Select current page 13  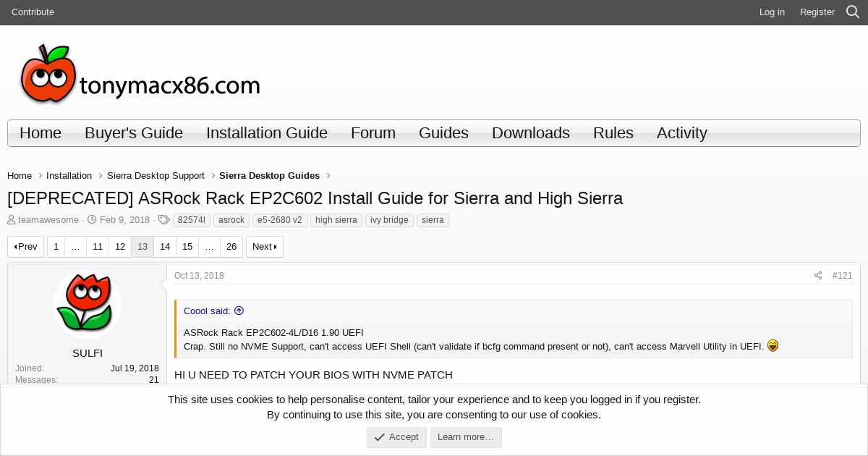click(x=142, y=247)
